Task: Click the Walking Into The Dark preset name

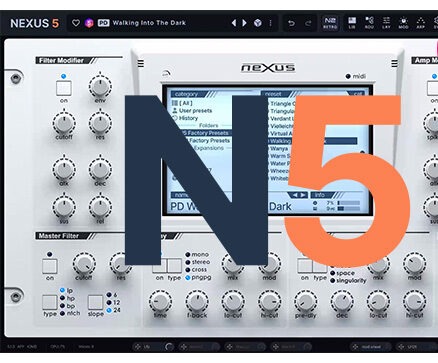Action: point(149,23)
